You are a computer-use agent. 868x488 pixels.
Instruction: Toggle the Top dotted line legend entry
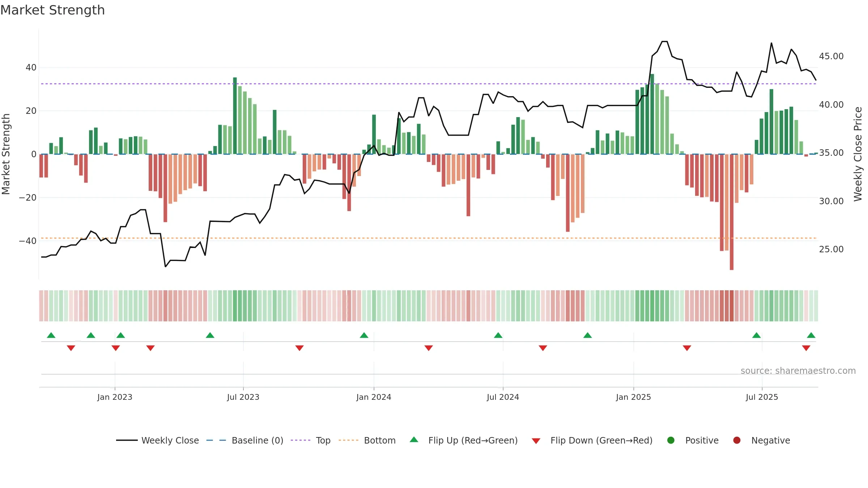311,440
